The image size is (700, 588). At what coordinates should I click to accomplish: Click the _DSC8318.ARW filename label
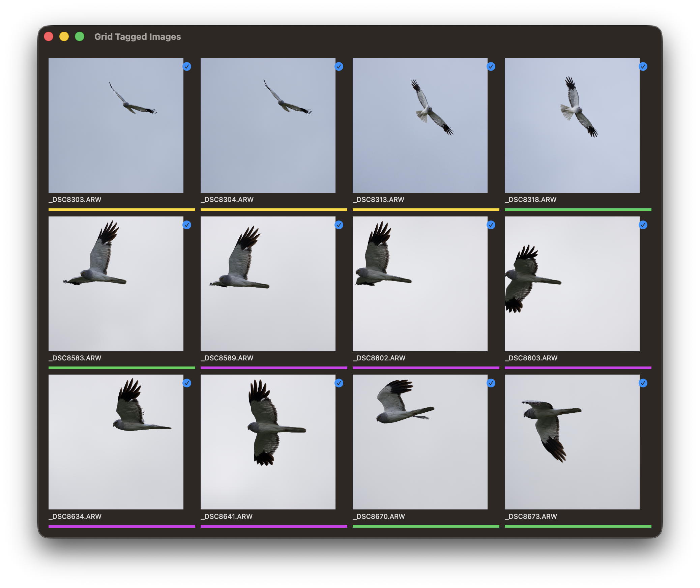click(530, 200)
